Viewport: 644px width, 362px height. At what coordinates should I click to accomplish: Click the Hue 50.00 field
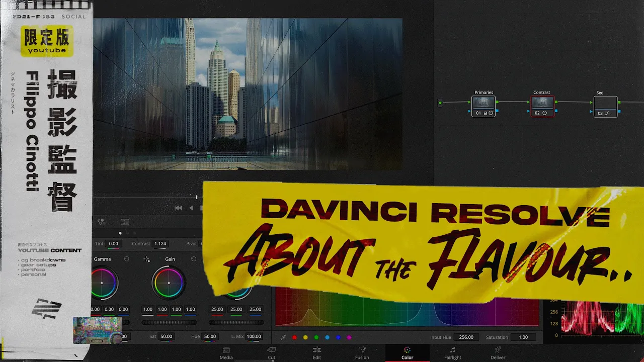[210, 337]
